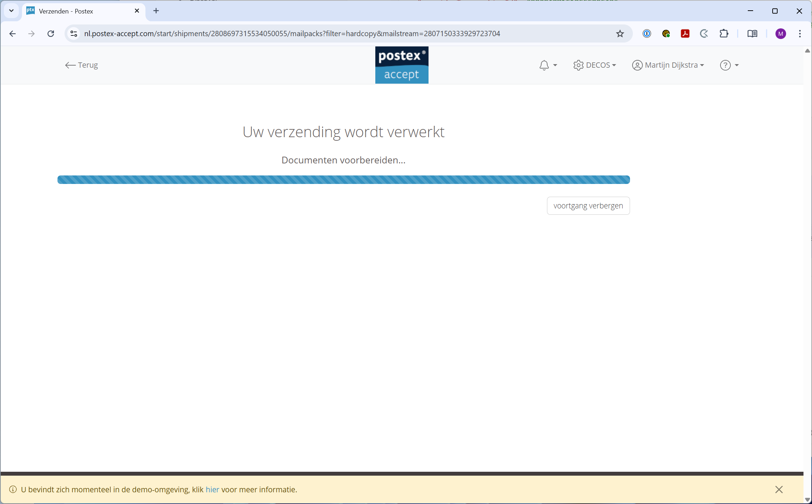Screen dimensions: 812x504
Task: Click voortgang verbergen button
Action: click(588, 206)
